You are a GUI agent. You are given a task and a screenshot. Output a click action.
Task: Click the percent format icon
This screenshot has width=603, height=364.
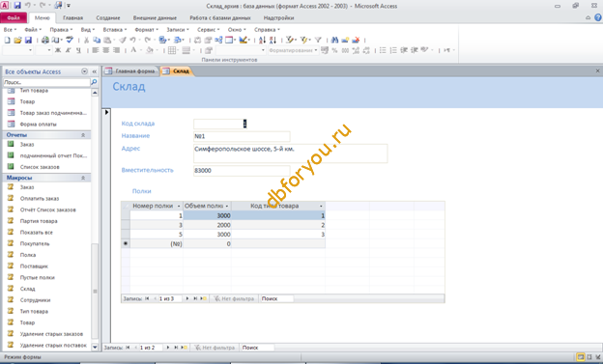point(334,50)
